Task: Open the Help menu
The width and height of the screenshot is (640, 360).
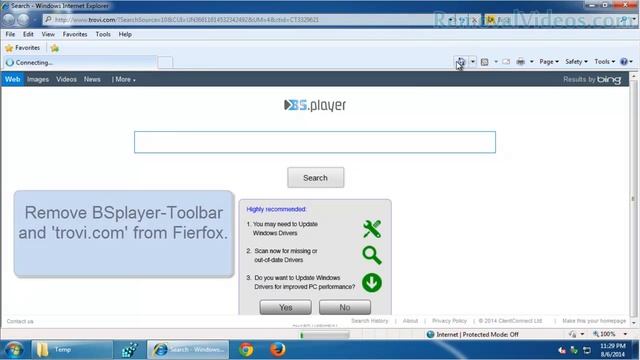Action: 125,34
